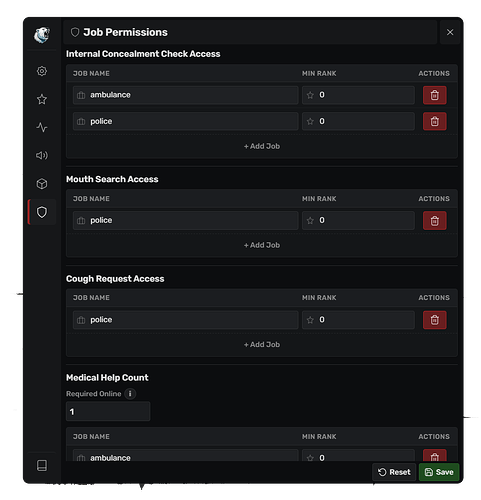The height and width of the screenshot is (500, 481).
Task: Open the star sidebar tab
Action: 42,99
